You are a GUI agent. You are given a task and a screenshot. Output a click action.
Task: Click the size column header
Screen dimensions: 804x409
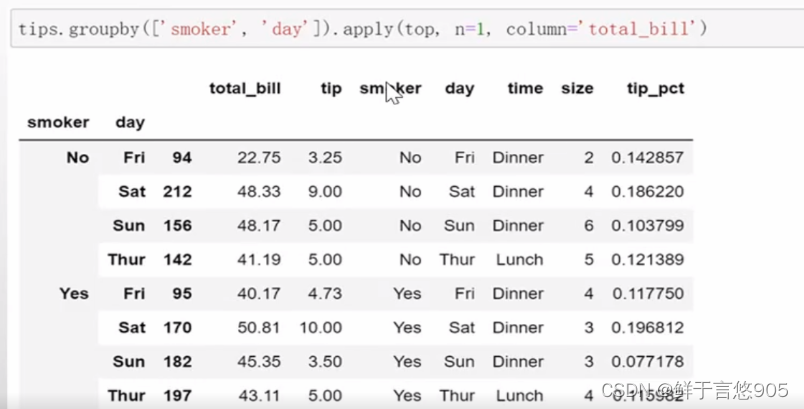(577, 88)
